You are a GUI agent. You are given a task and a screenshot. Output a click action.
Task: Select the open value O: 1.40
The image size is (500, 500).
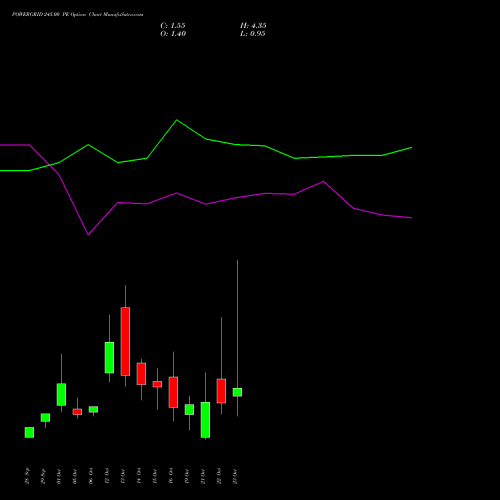[x=173, y=34]
